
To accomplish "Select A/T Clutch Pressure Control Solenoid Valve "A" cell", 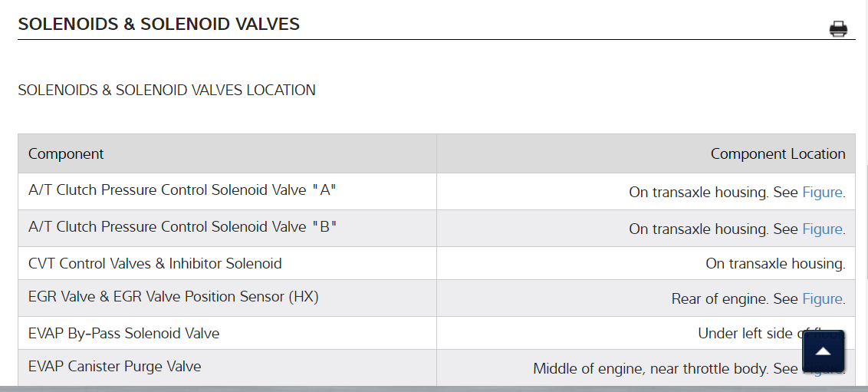I will click(182, 190).
